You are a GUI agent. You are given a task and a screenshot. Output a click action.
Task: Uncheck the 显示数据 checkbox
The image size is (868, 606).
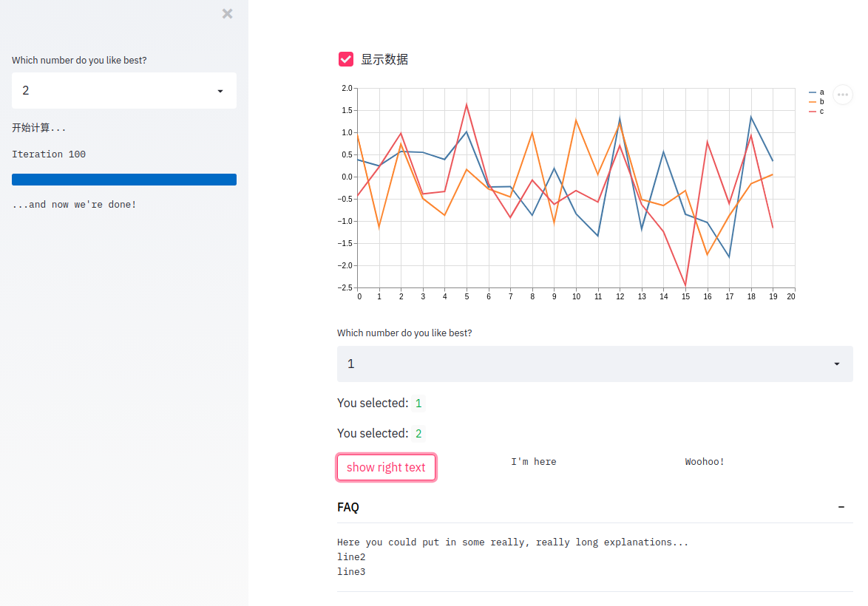[346, 59]
